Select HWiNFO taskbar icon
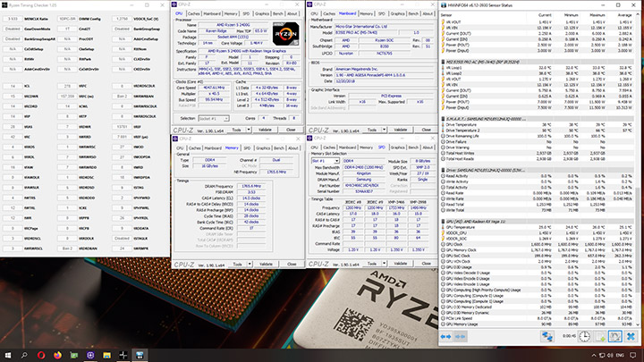Image resolution: width=644 pixels, height=362 pixels. (x=140, y=355)
